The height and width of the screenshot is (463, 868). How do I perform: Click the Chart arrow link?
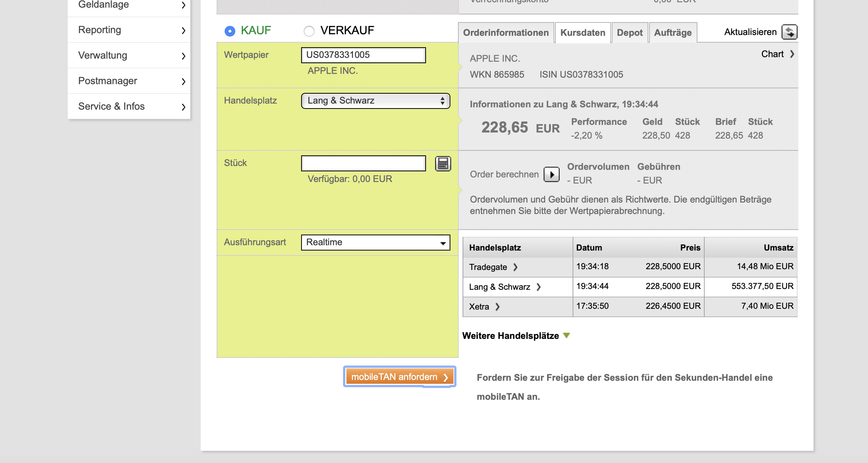[x=792, y=54]
